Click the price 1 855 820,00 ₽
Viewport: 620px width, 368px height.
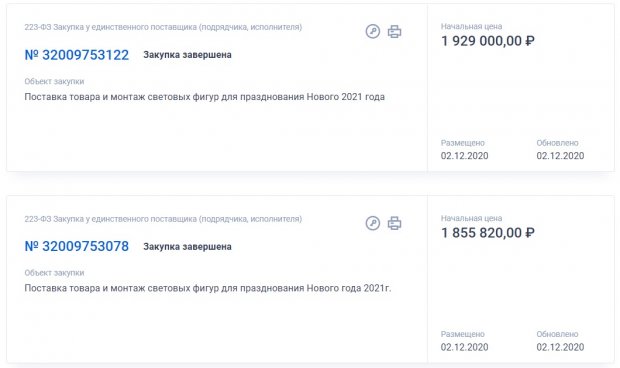pos(488,232)
